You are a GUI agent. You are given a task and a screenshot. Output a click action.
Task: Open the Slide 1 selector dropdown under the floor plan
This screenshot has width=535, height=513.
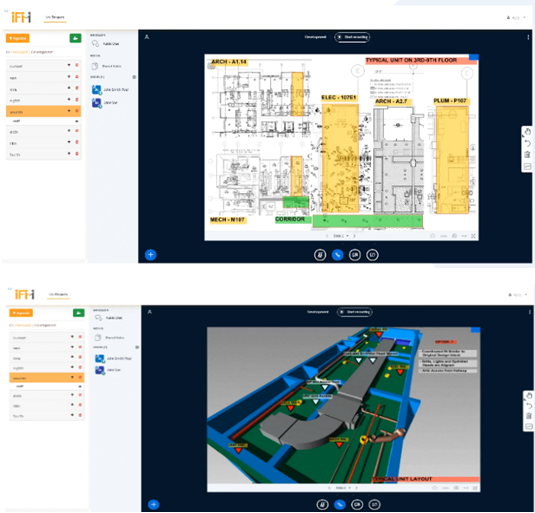tap(340, 236)
